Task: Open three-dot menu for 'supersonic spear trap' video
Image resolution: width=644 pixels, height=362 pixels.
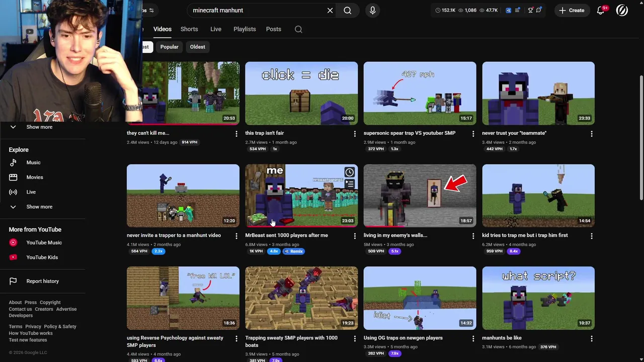Action: (473, 134)
